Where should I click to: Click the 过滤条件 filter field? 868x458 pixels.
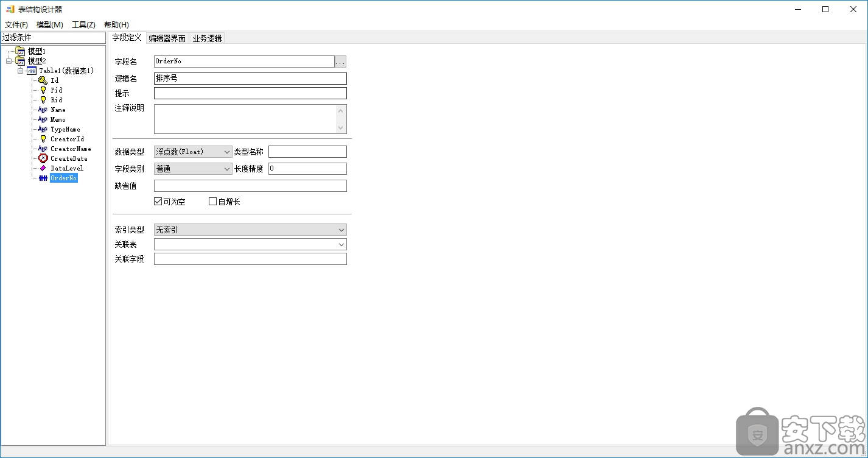[x=53, y=38]
